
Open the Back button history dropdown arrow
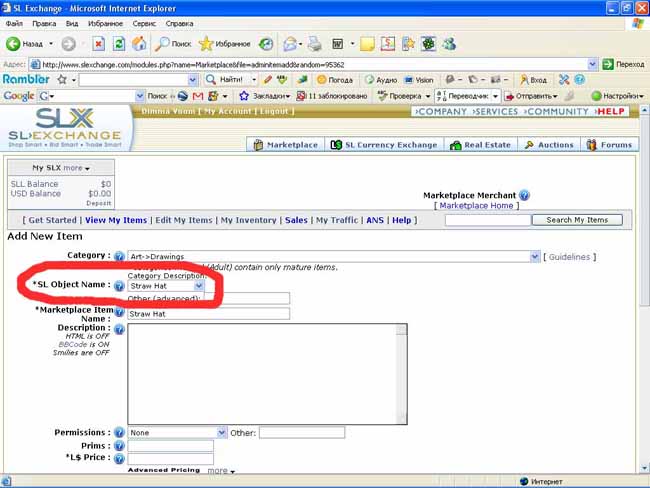(x=51, y=44)
